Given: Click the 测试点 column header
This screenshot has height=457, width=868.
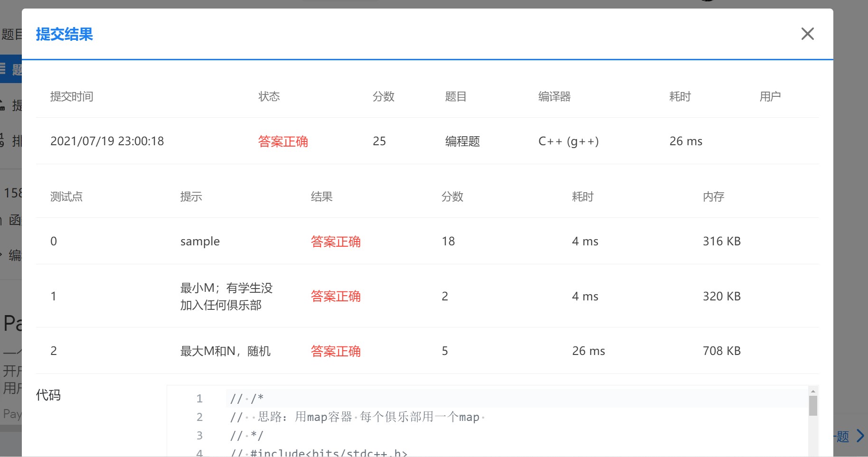Looking at the screenshot, I should tap(66, 196).
